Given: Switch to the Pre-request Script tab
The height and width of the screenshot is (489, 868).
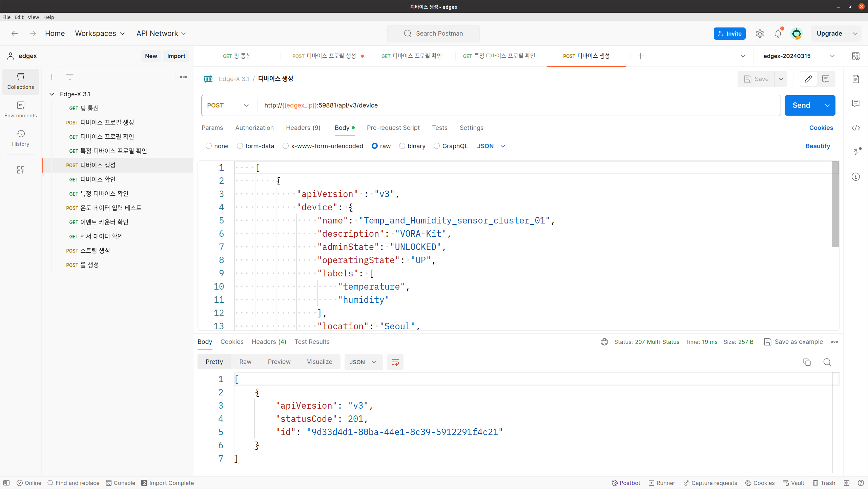Looking at the screenshot, I should point(393,128).
